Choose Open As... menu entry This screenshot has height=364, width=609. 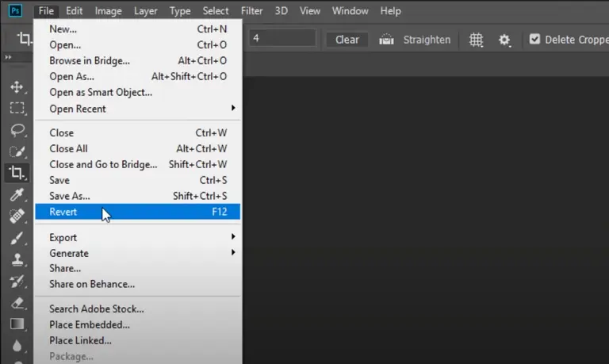pyautogui.click(x=137, y=77)
